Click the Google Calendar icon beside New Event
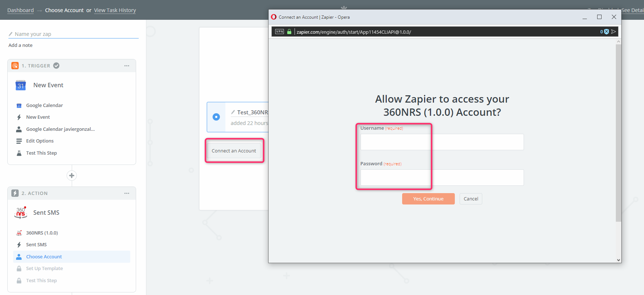Viewport: 644px width, 295px height. coord(20,85)
